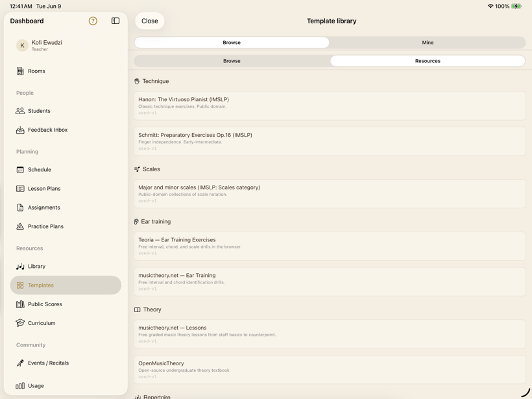Click the Lesson Plans list icon
Viewport: 532px width, 399px height.
point(20,189)
